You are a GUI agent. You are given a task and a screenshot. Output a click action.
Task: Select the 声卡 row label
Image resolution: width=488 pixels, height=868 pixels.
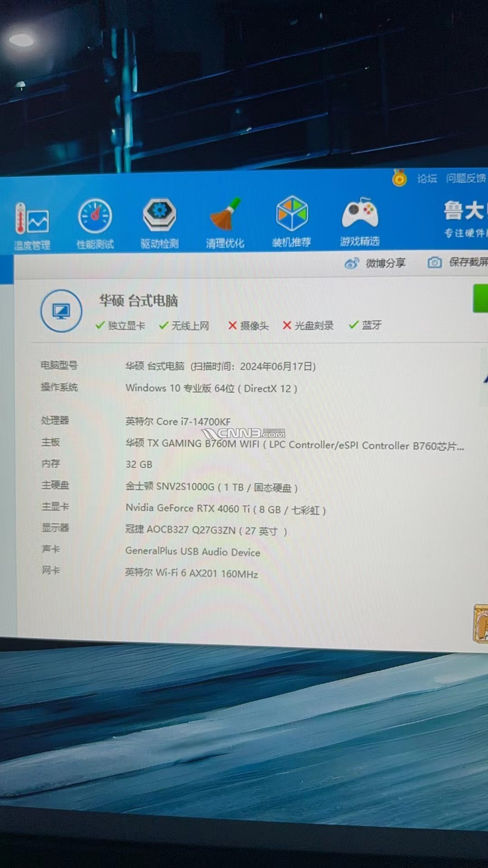pyautogui.click(x=51, y=549)
